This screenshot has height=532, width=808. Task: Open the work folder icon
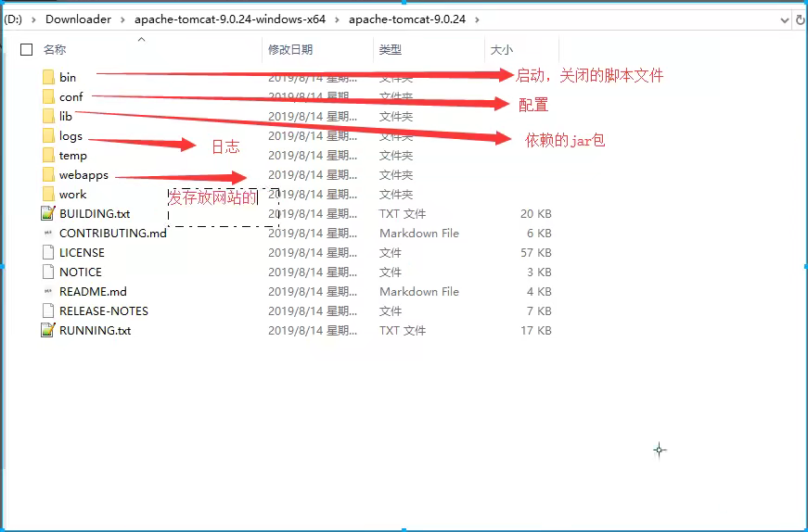point(48,194)
